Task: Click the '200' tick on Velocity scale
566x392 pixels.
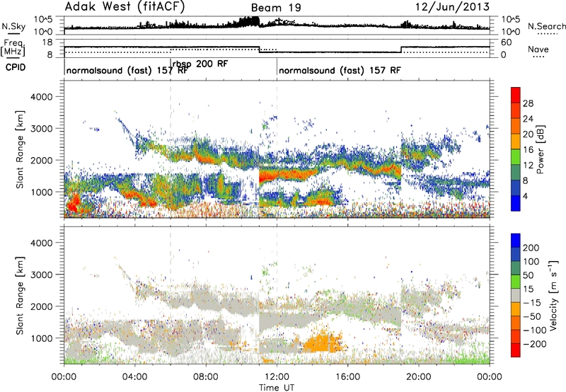Action: tap(531, 248)
